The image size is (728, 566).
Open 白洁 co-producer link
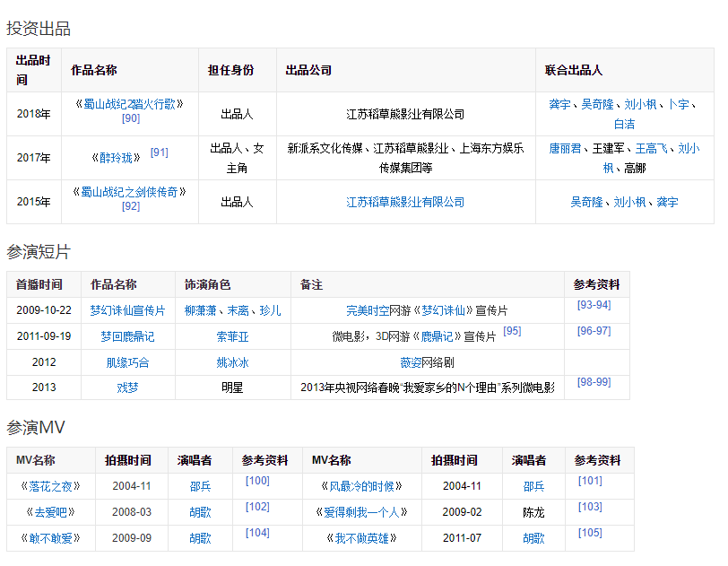tap(624, 124)
